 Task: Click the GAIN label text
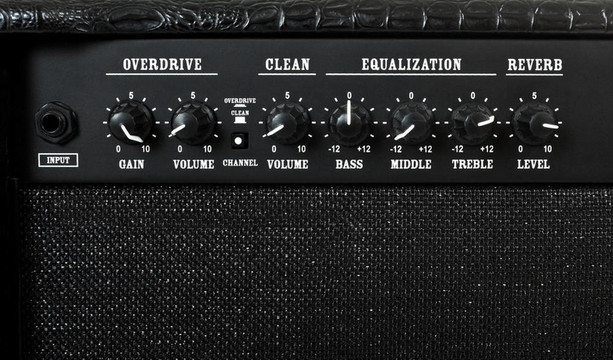pos(131,164)
